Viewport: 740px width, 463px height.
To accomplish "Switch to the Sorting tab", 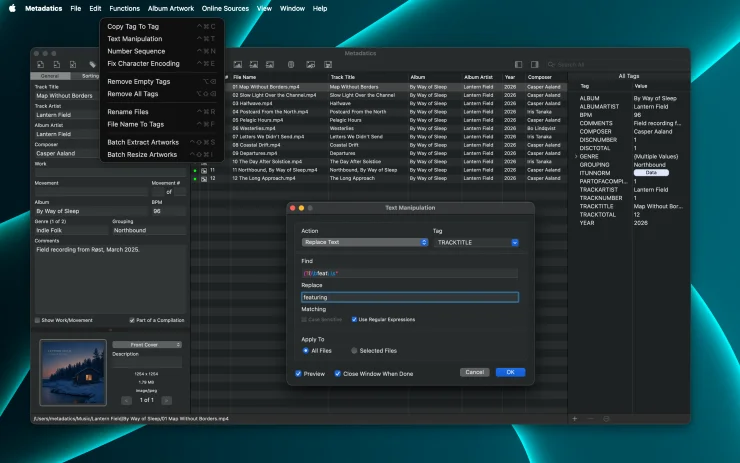I will [x=90, y=76].
